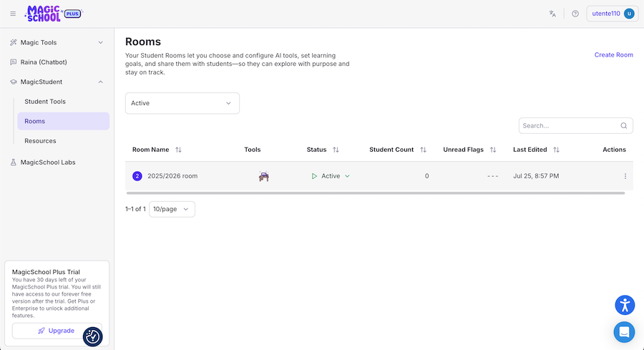This screenshot has height=350, width=644.
Task: Click the blue user avatar icon
Action: point(629,14)
